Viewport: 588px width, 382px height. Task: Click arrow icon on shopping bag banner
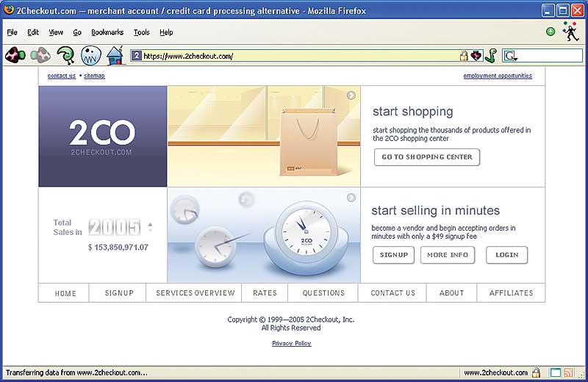[x=351, y=95]
